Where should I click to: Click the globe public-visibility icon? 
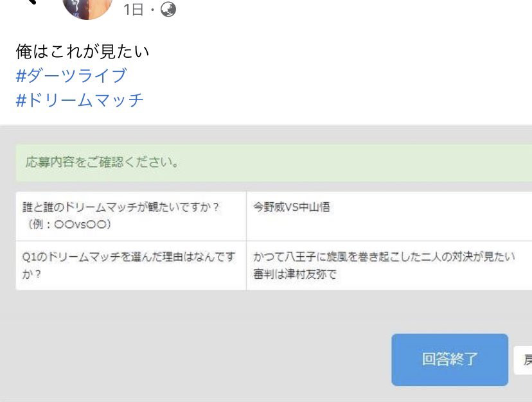[x=168, y=9]
